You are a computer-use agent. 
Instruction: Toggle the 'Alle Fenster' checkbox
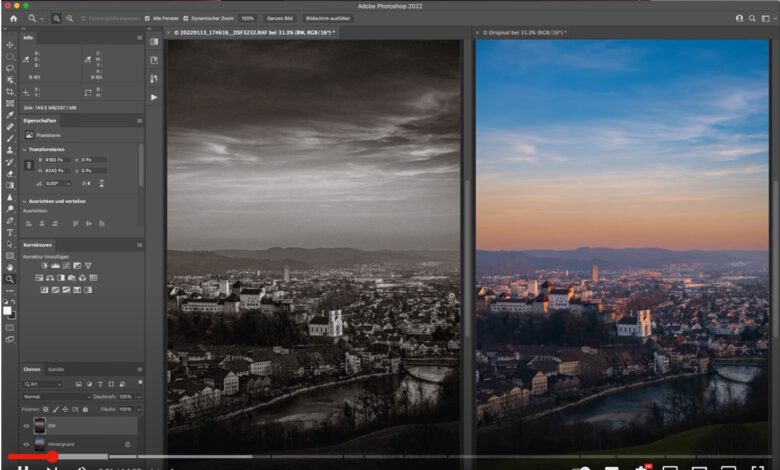pyautogui.click(x=147, y=18)
